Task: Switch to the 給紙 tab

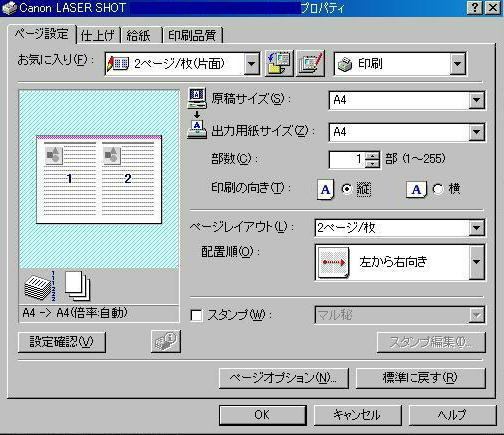Action: pos(141,35)
